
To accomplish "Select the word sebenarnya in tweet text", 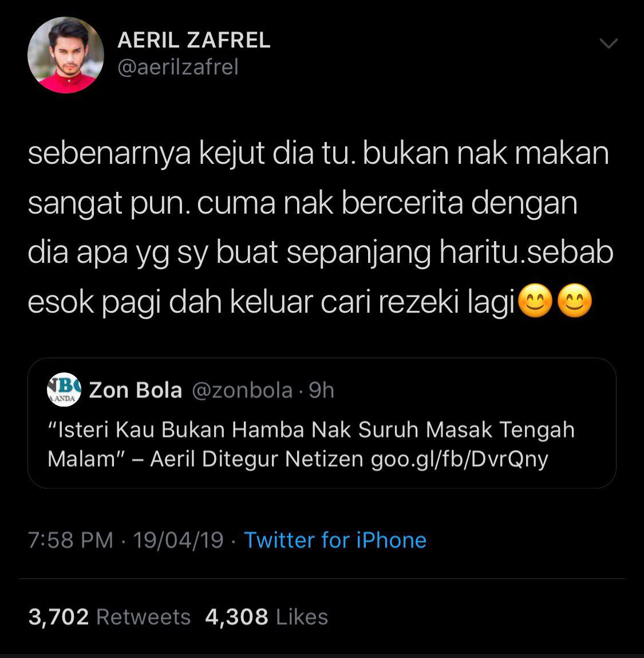I will 109,154.
